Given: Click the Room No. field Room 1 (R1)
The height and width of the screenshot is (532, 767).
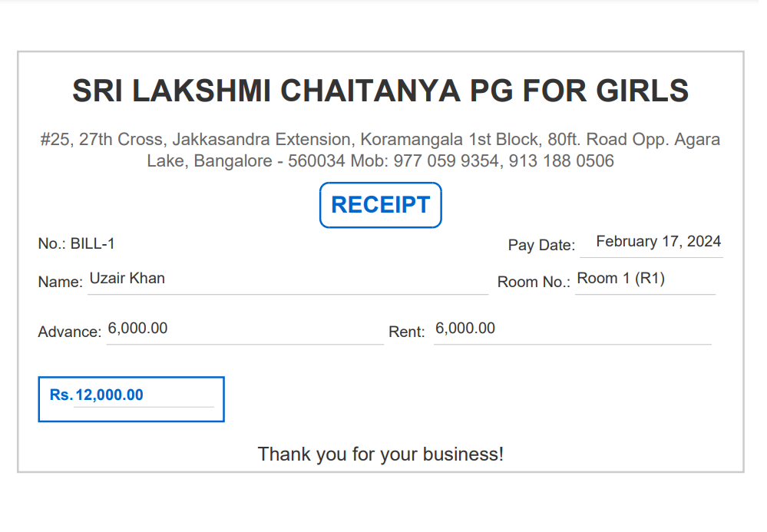Looking at the screenshot, I should click(644, 279).
